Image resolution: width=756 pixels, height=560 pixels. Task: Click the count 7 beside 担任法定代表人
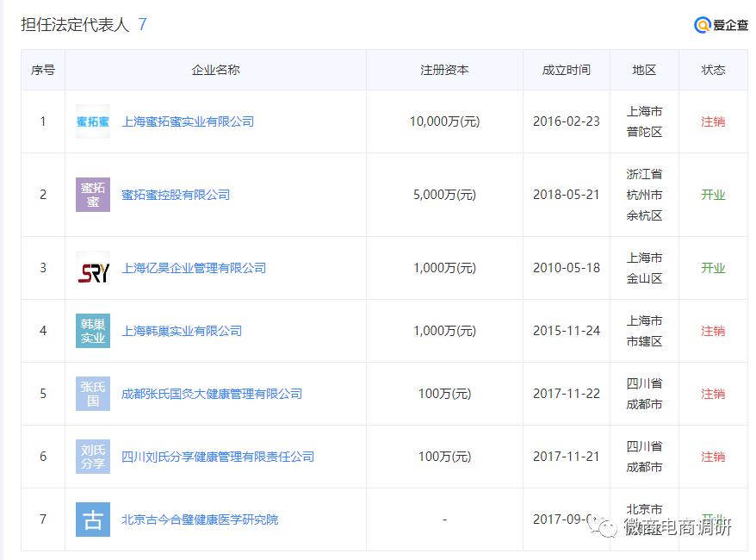[142, 25]
